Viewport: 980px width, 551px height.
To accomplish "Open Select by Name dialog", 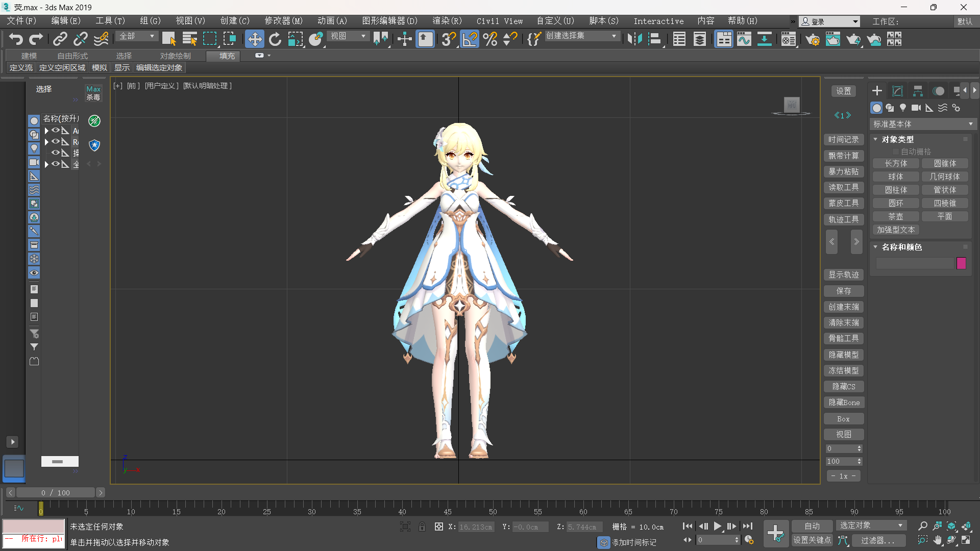I will pos(189,39).
